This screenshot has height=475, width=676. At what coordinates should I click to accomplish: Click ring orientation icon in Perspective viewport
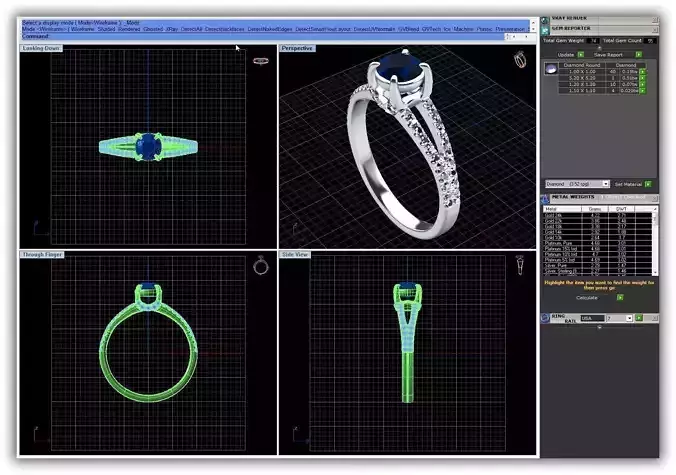[x=520, y=59]
